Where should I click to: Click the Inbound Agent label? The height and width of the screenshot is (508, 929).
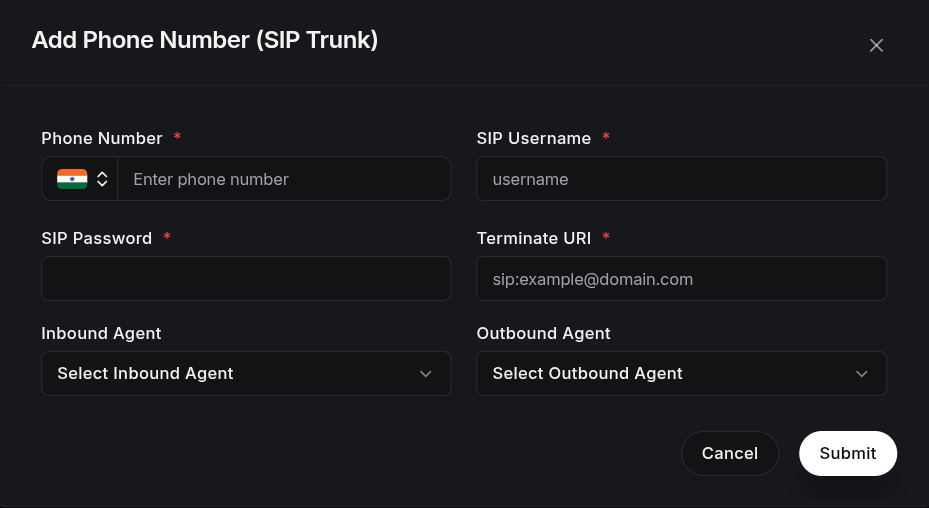(101, 334)
